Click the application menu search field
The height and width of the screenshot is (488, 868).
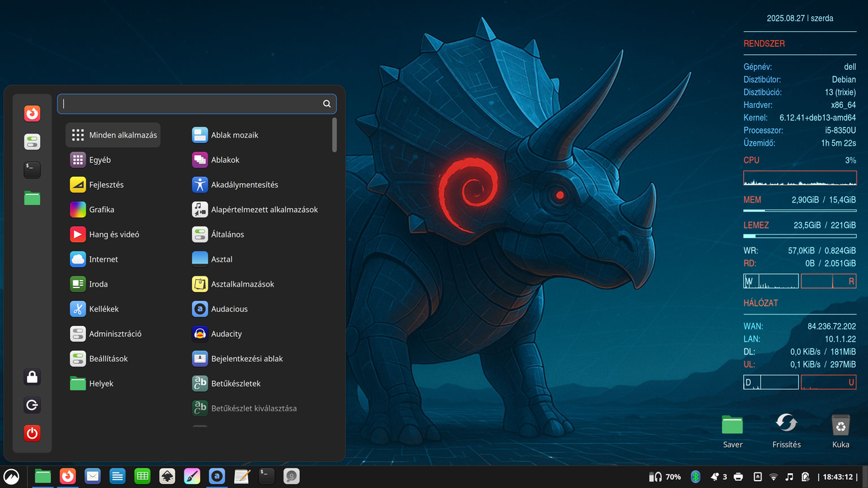click(190, 104)
